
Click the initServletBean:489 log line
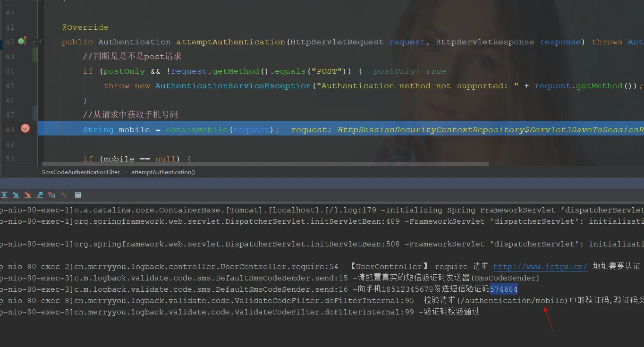click(322, 221)
